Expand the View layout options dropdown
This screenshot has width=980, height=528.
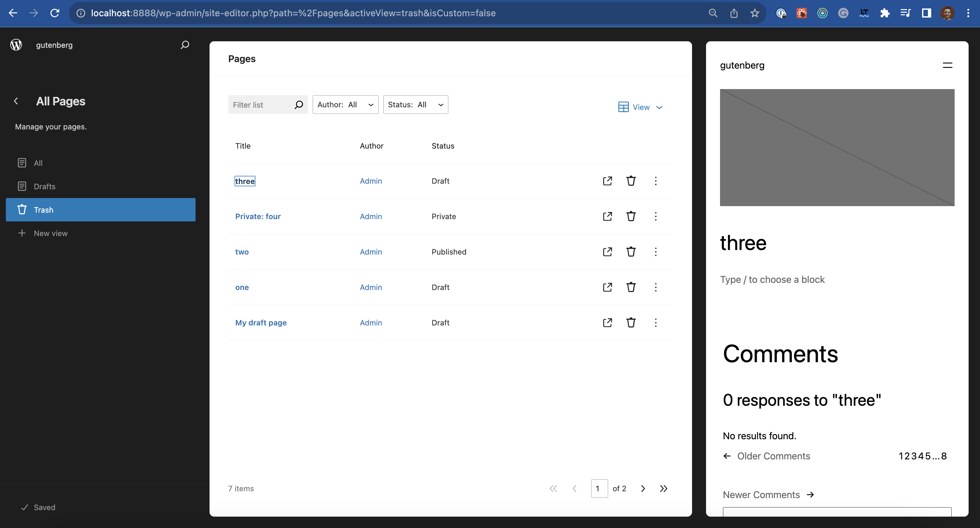[x=640, y=107]
